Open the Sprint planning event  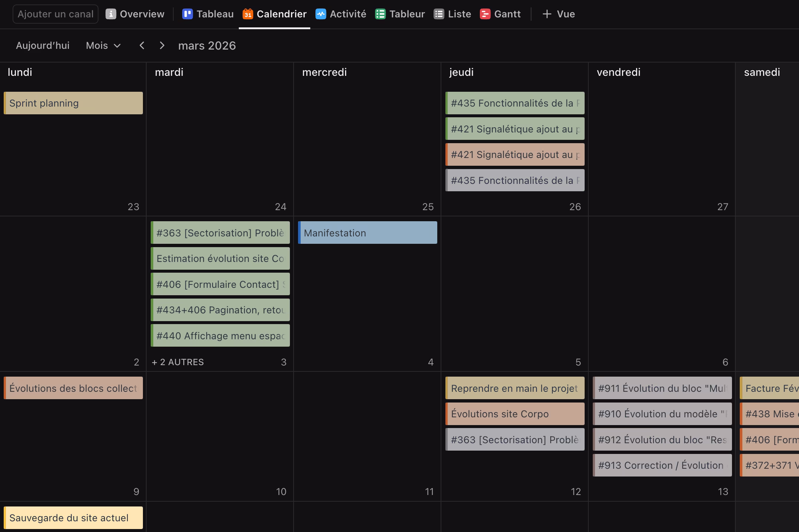pyautogui.click(x=73, y=103)
